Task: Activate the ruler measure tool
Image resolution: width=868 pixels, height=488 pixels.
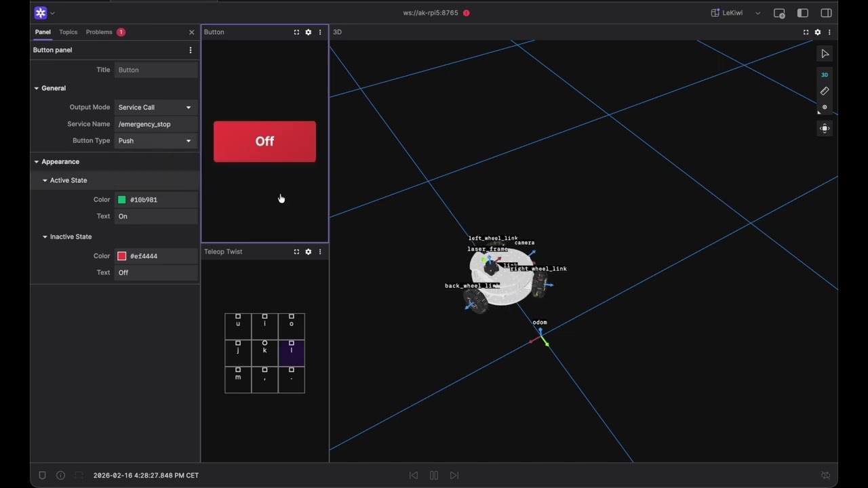Action: pyautogui.click(x=825, y=91)
